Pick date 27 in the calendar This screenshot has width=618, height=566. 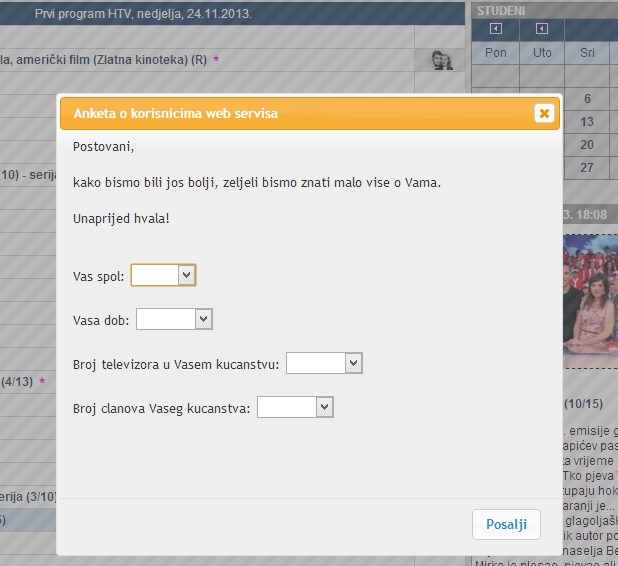tap(587, 168)
